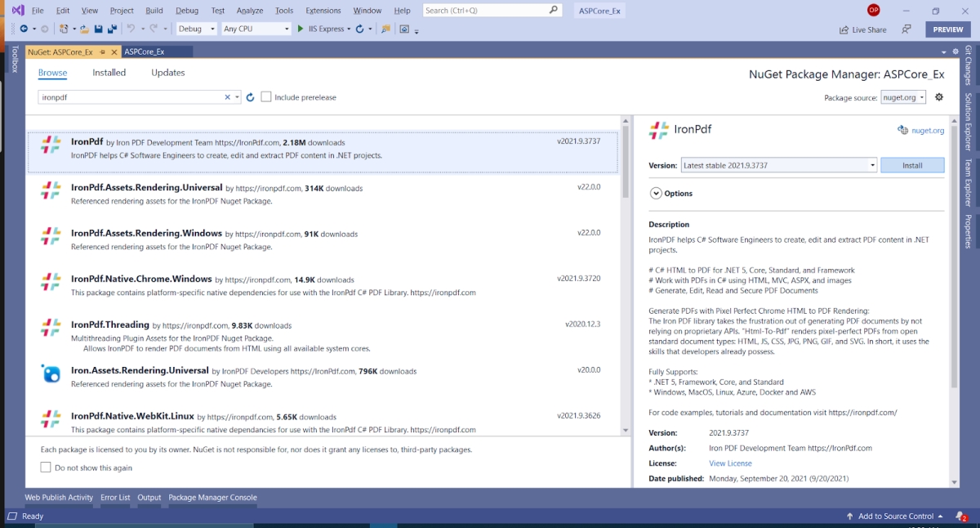
Task: Save the current file with Save icon
Action: (98, 29)
